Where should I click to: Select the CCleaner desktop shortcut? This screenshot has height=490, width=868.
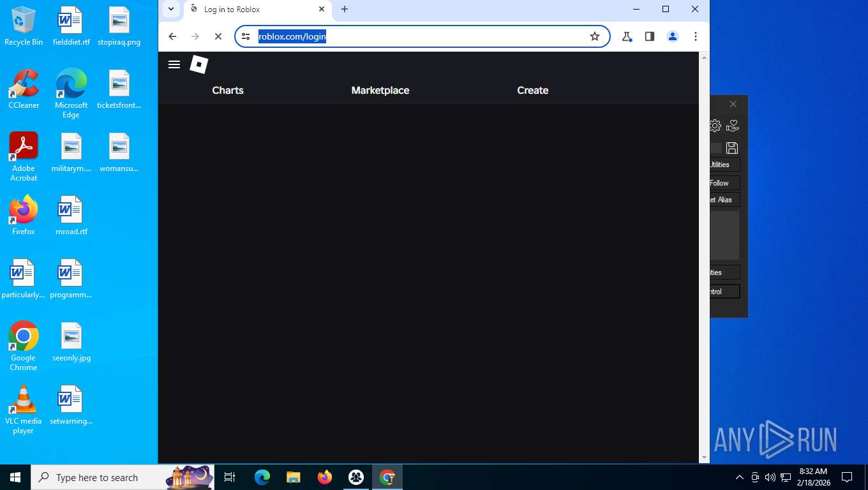pyautogui.click(x=24, y=89)
